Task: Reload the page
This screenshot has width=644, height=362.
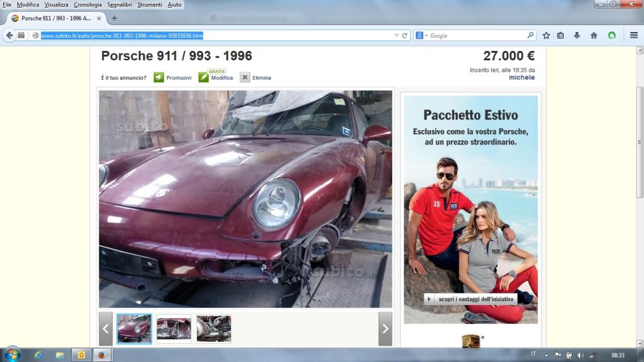Action: point(404,36)
